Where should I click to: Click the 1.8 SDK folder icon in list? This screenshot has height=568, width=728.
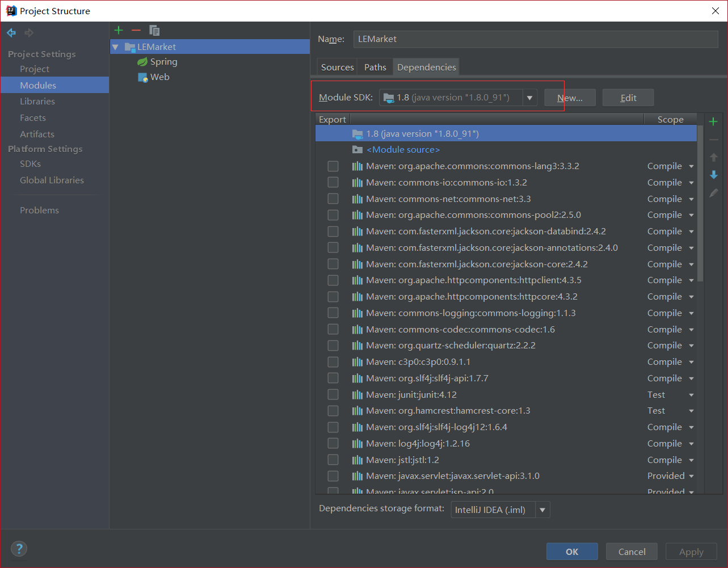(357, 134)
